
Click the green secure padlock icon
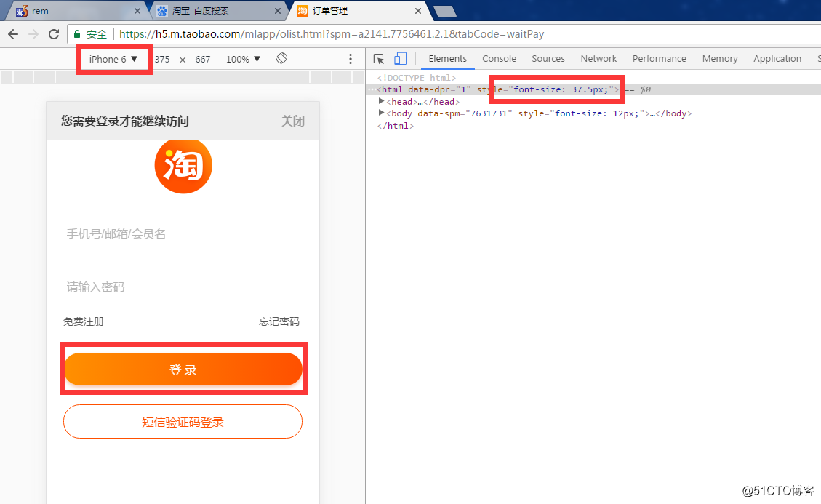coord(77,34)
